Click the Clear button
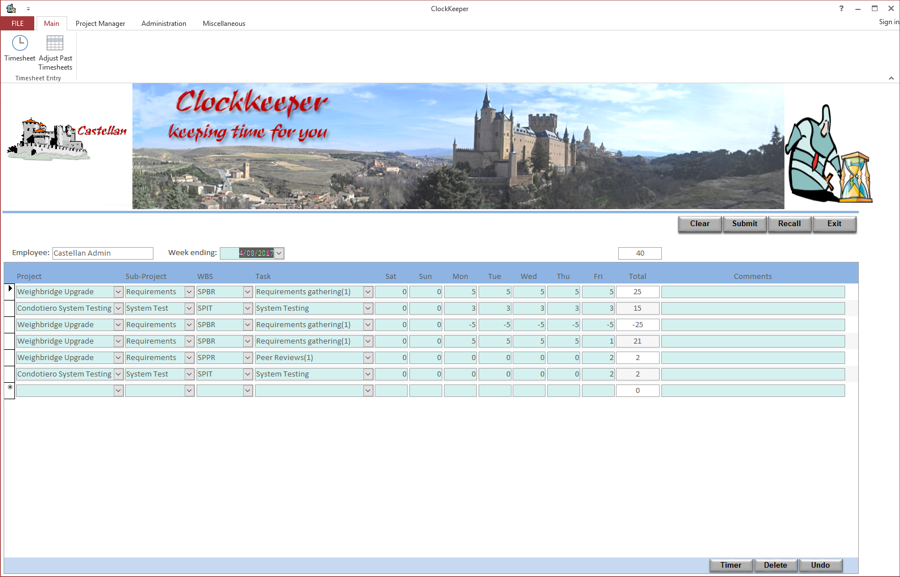The width and height of the screenshot is (900, 577). [x=700, y=224]
